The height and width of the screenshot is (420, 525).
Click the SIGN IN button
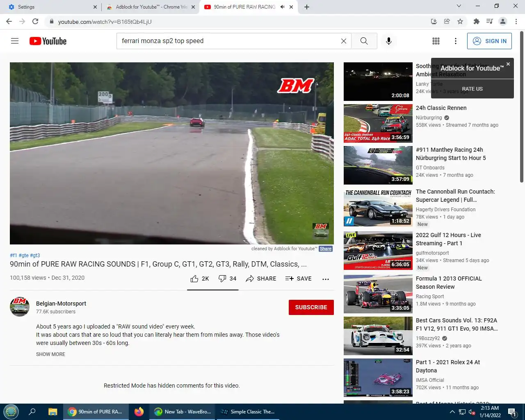[489, 41]
